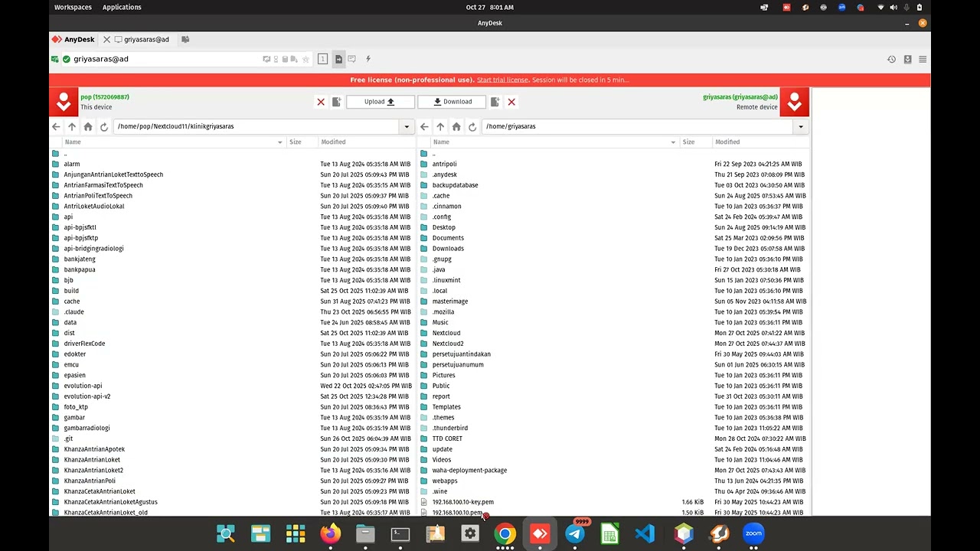Open new file-transfer tab icon
This screenshot has width=980, height=551.
[x=185, y=39]
